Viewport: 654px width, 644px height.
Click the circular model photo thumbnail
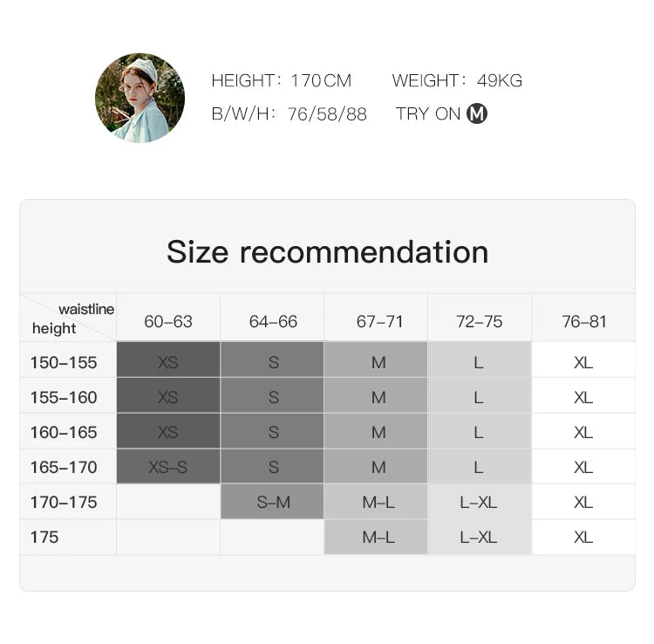pyautogui.click(x=140, y=98)
